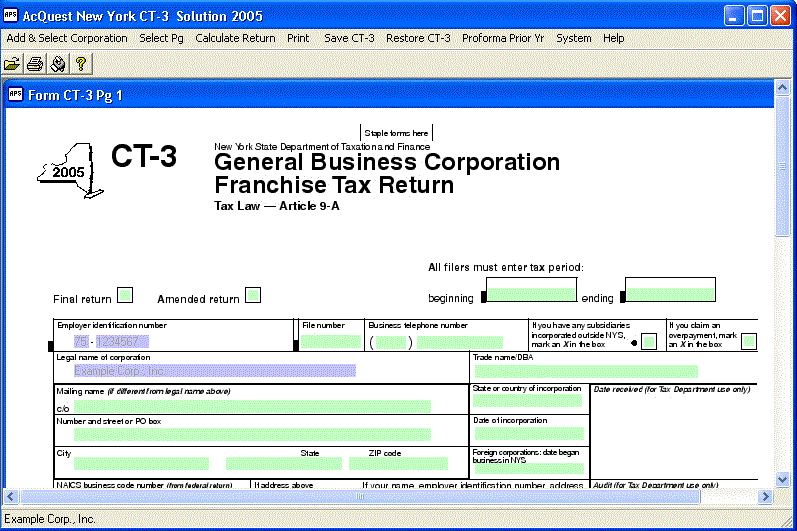Click the Legal name of corporation field
This screenshot has height=531, width=797.
215,371
